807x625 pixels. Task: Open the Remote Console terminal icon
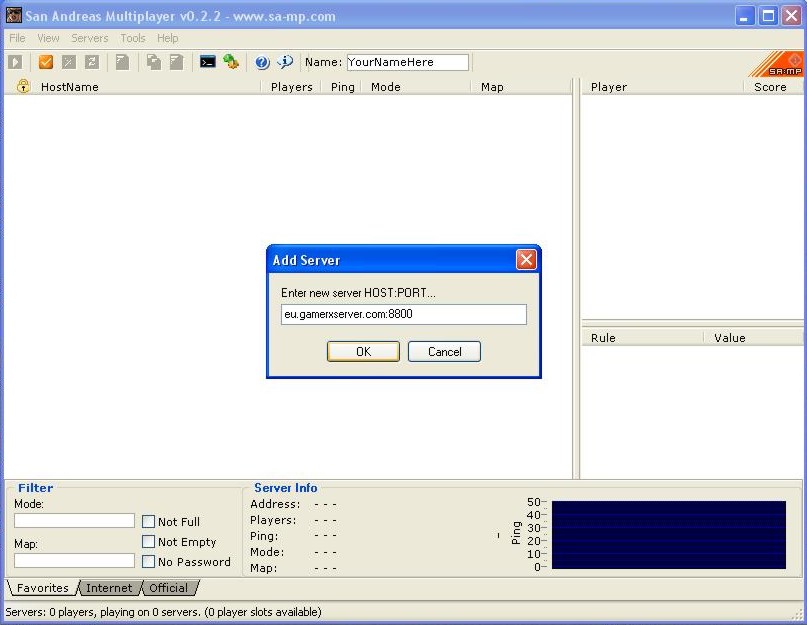207,62
